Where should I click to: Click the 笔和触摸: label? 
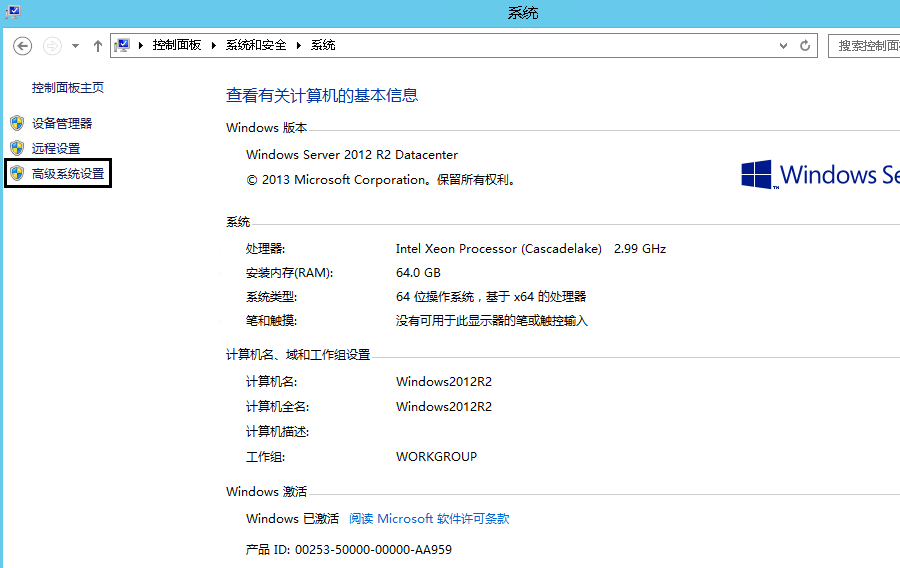tap(271, 321)
